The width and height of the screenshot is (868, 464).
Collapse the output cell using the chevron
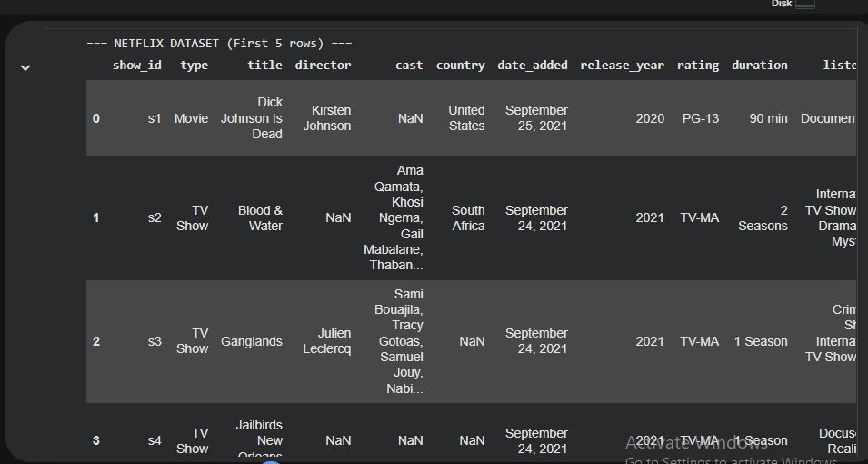25,67
